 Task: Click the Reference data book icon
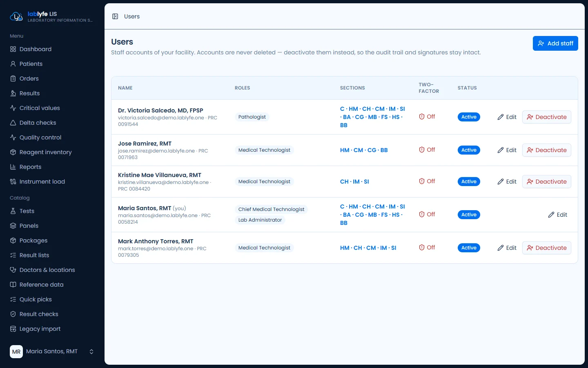click(13, 285)
